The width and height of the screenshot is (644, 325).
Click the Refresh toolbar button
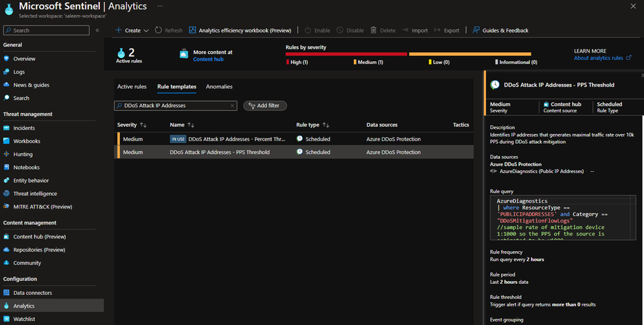(x=169, y=31)
